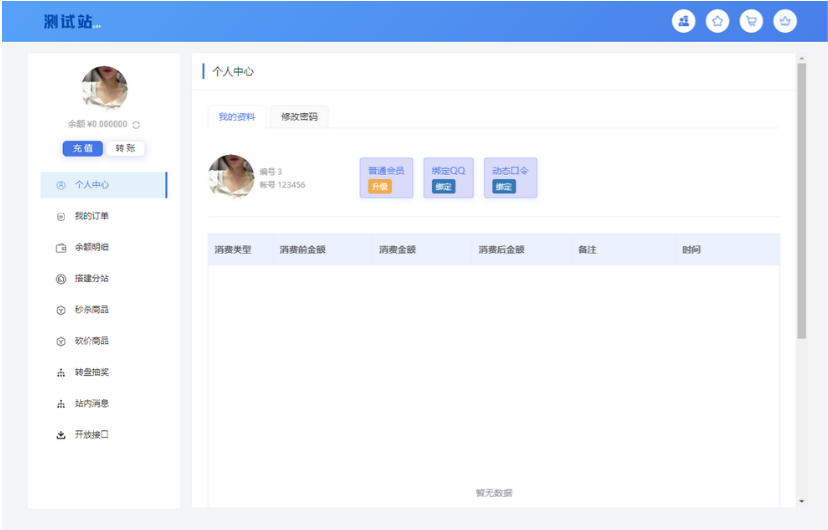Open 开放接口 API page
Image resolution: width=828 pixels, height=530 pixels.
coord(91,435)
